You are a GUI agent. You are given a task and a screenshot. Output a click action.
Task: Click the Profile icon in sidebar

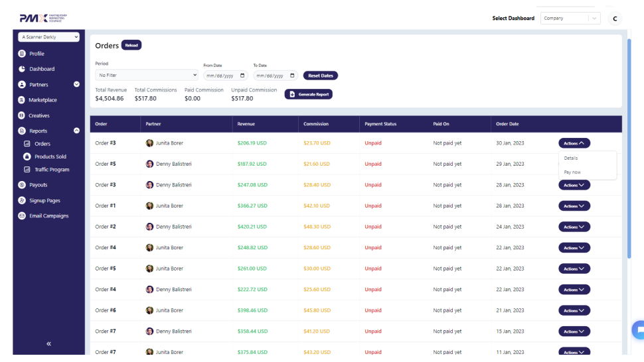tap(22, 54)
